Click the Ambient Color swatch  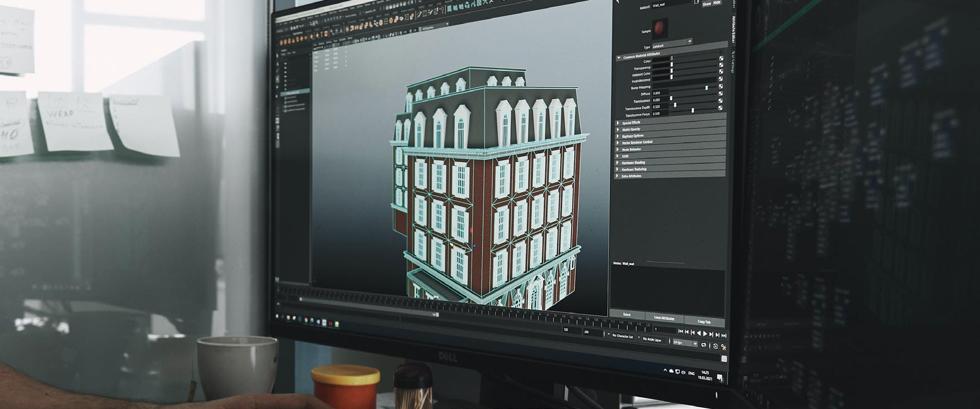pyautogui.click(x=661, y=72)
